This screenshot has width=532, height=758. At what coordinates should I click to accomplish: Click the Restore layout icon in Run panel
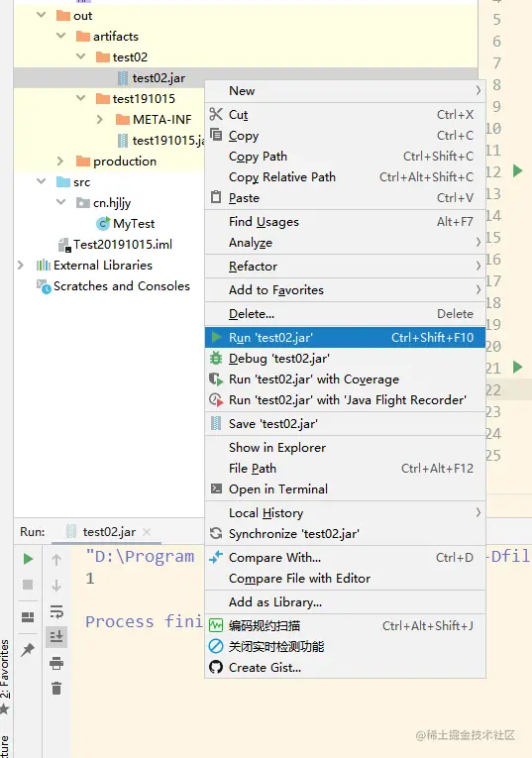point(28,617)
